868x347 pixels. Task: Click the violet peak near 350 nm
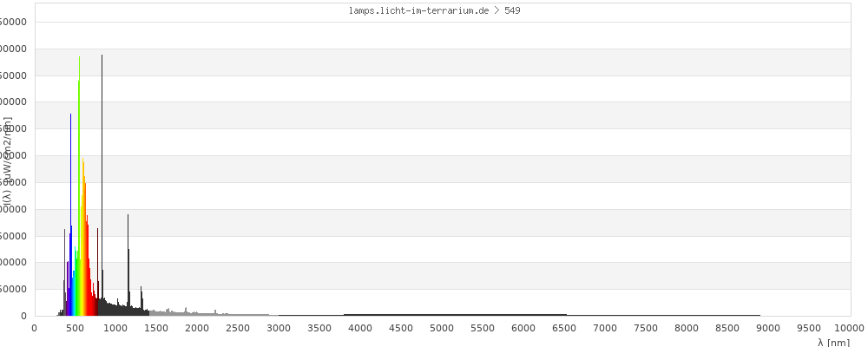(64, 272)
